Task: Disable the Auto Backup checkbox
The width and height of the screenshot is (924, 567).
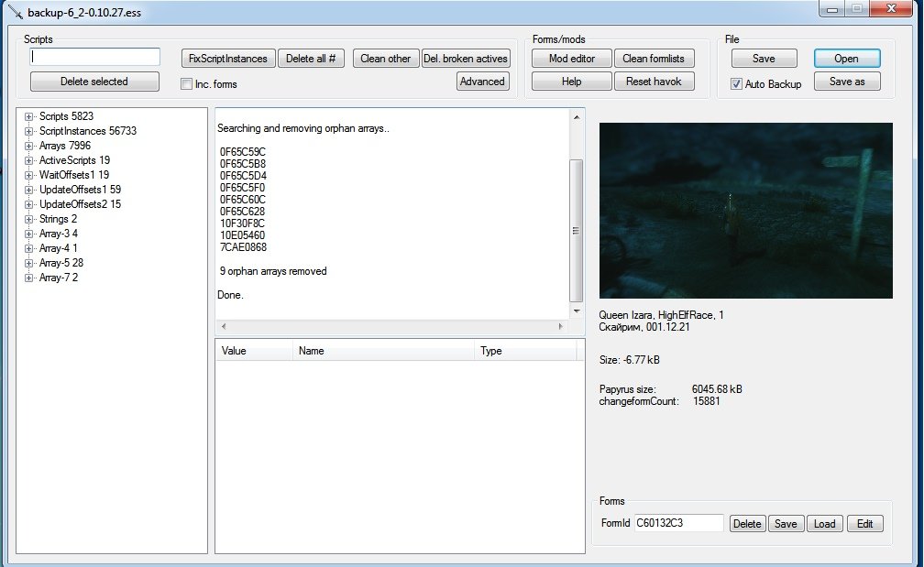Action: (736, 84)
